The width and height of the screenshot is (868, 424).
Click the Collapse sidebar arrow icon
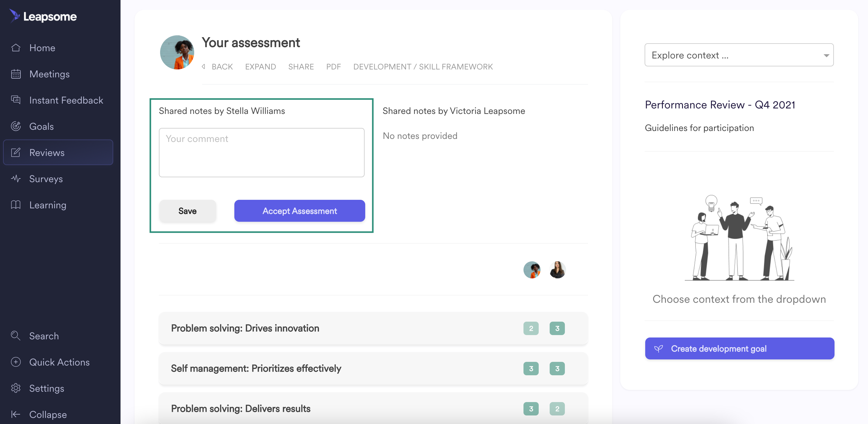[16, 414]
